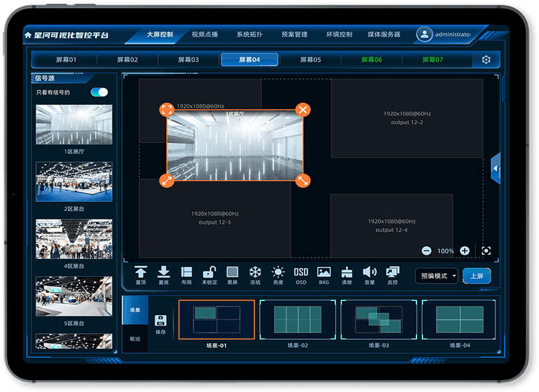Open the 预案管理 menu
539x392 pixels.
coord(295,34)
